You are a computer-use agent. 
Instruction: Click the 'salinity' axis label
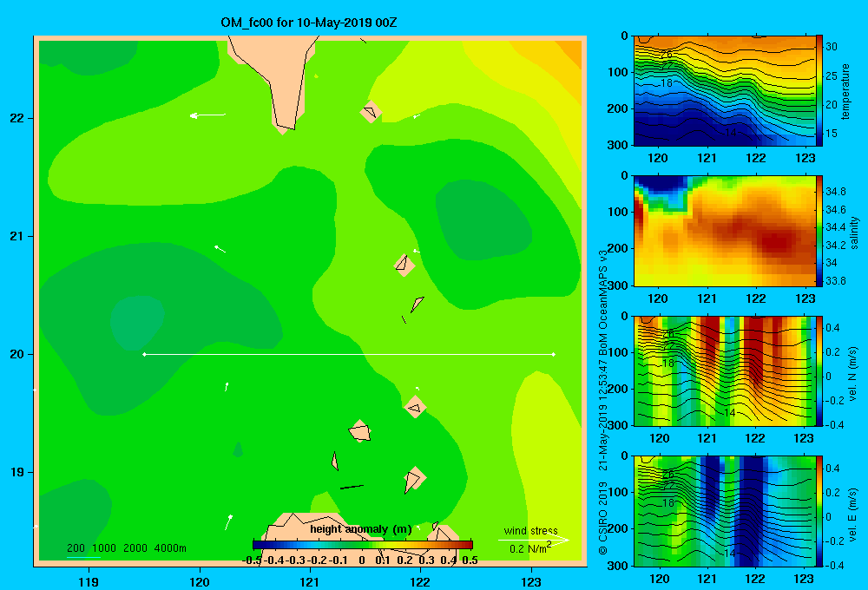coord(854,232)
